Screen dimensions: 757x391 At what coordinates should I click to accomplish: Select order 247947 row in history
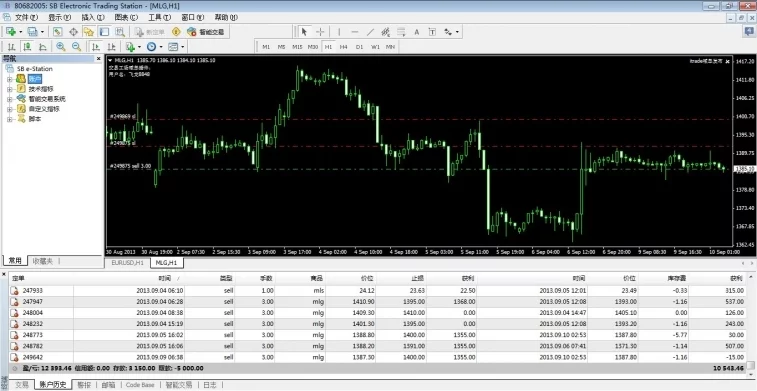378,301
